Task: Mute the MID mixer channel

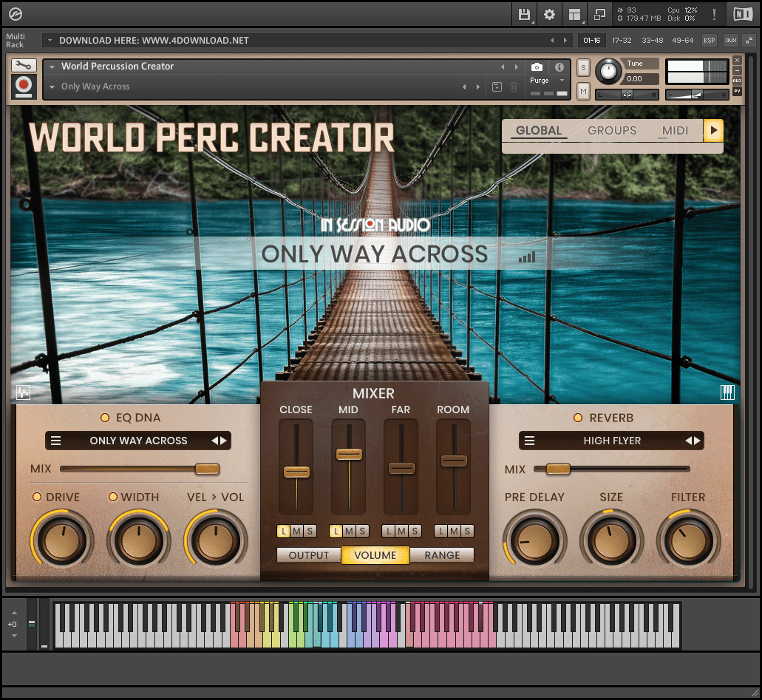Action: [349, 531]
